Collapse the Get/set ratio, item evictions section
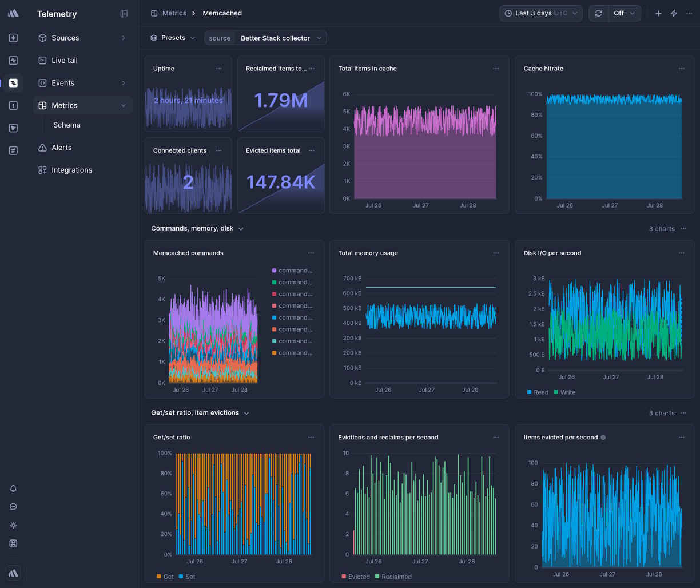Viewport: 700px width, 588px height. coord(246,413)
